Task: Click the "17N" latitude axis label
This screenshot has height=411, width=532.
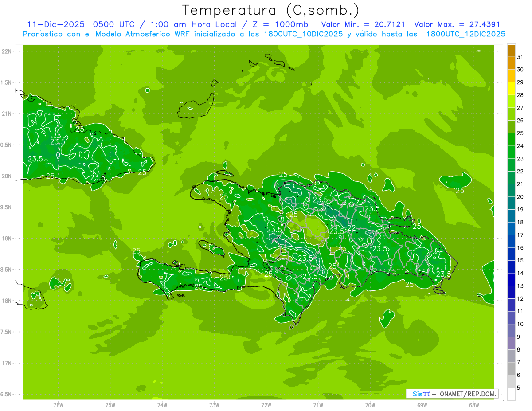Action: coord(7,363)
